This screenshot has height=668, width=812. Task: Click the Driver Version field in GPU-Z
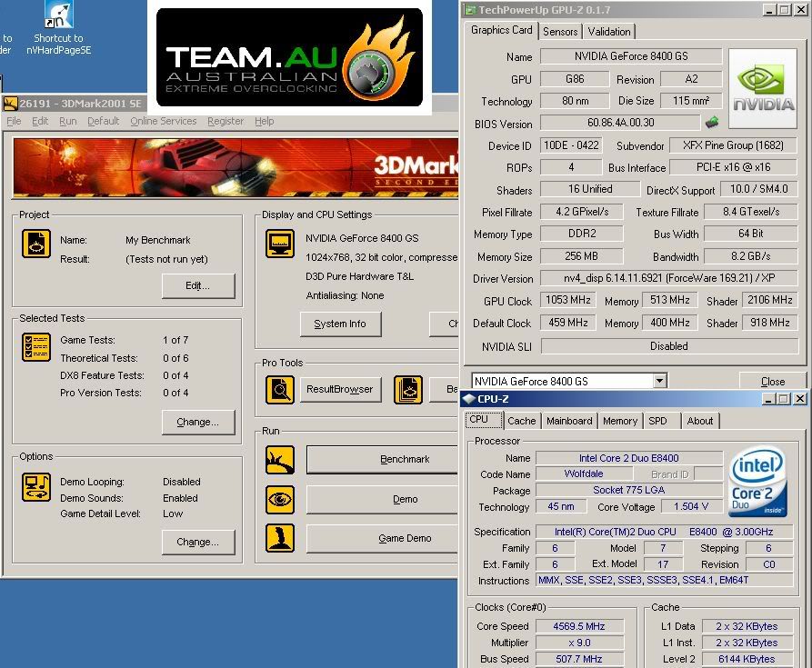669,278
